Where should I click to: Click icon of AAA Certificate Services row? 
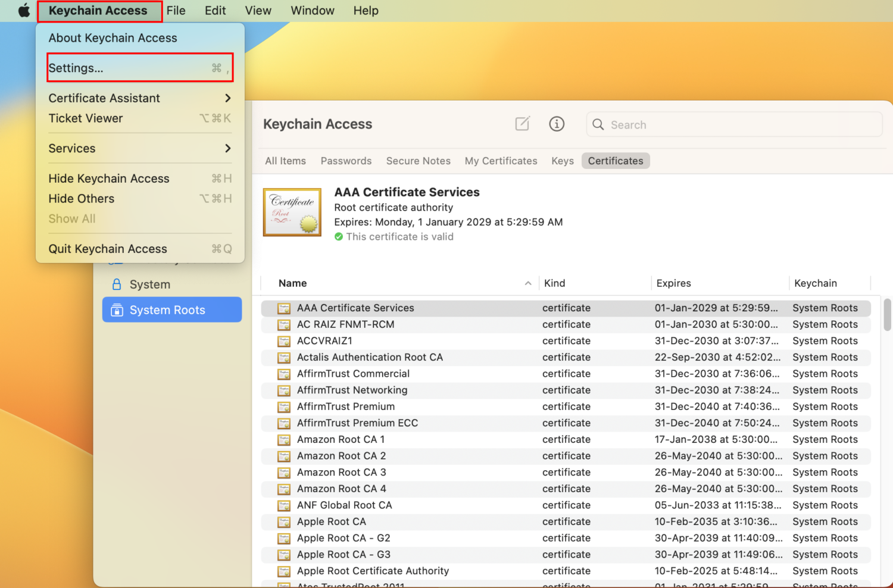pyautogui.click(x=284, y=308)
